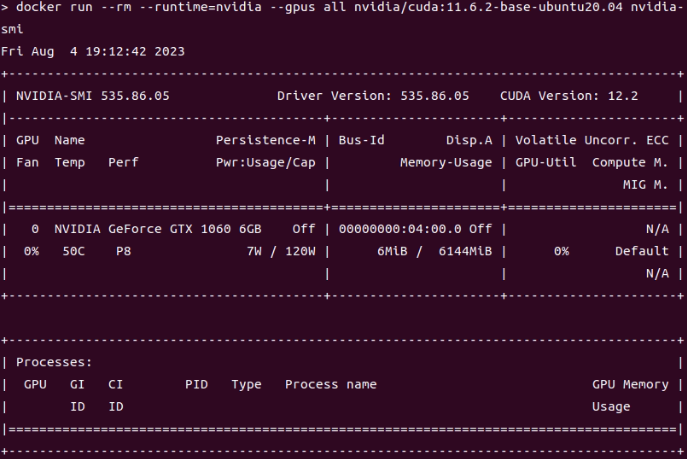Click the total memory "6144MiB"
This screenshot has width=687, height=459.
coord(465,251)
